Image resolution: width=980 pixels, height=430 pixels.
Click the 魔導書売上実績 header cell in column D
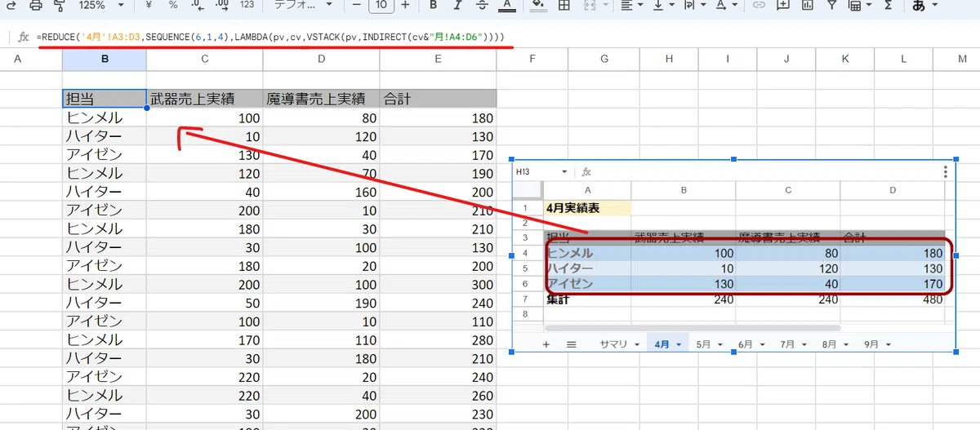[321, 99]
